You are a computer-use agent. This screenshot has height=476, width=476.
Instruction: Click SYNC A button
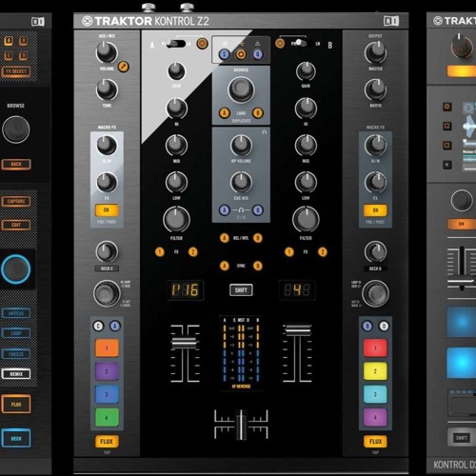tap(225, 266)
